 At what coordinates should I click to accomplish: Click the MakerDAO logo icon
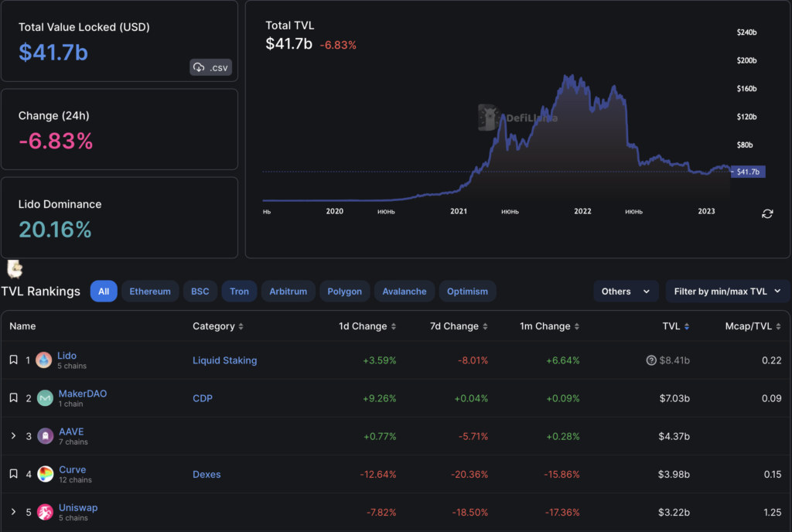click(46, 398)
